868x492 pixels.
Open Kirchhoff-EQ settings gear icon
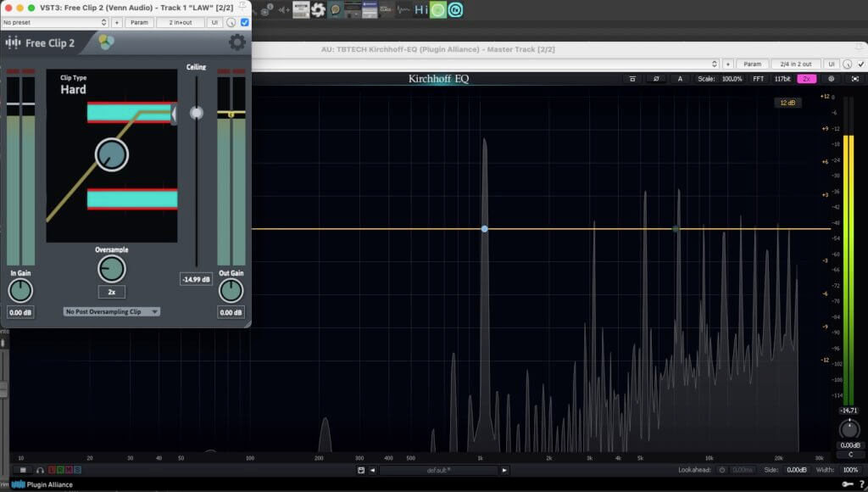pos(831,79)
